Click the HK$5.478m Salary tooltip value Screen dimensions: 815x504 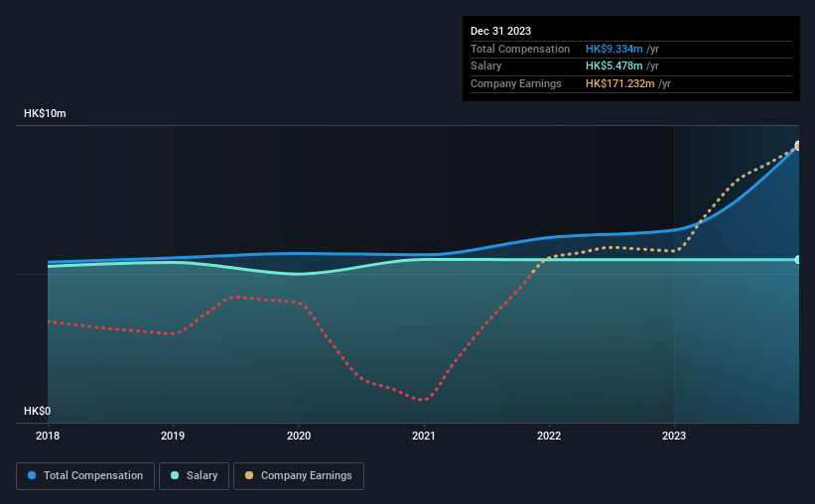tap(613, 66)
